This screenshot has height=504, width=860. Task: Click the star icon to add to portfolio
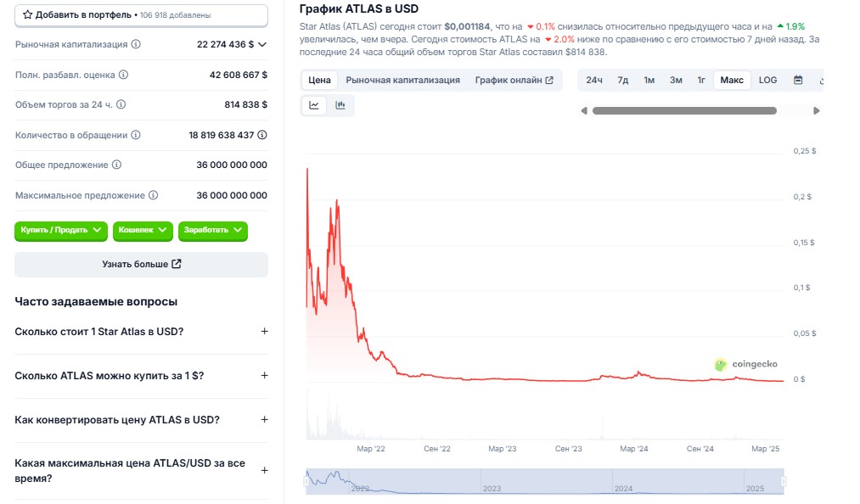tap(27, 14)
